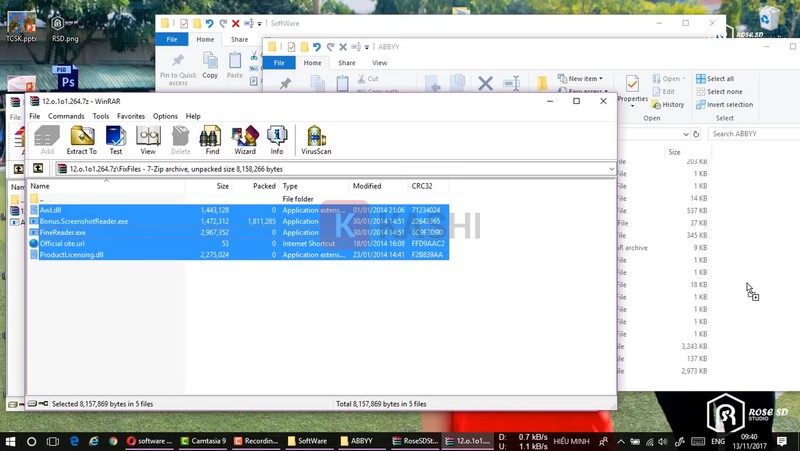Click the Delete toolbar icon in WinRAR
Screen dimensions: 800x451
[181, 140]
